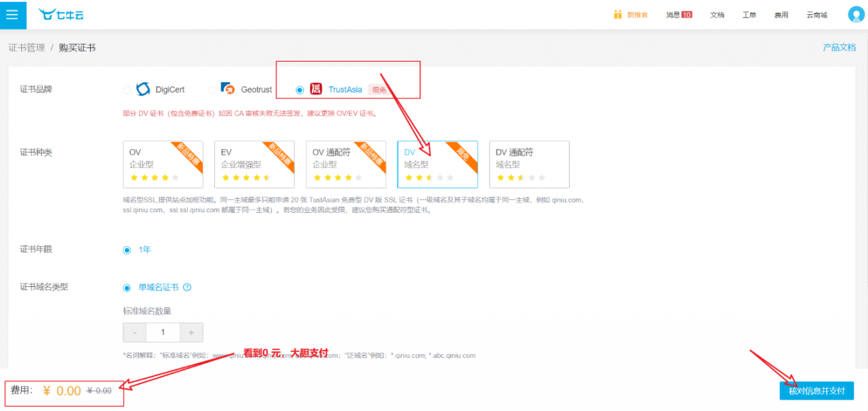Click the Qiniu Cloud logo
This screenshot has width=868, height=411.
pyautogui.click(x=61, y=14)
